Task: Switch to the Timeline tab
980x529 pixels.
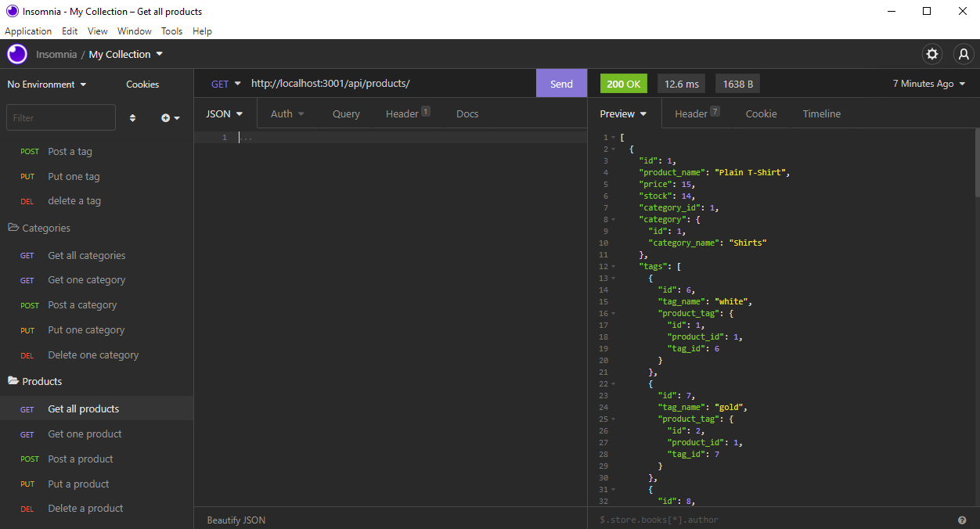Action: (821, 113)
